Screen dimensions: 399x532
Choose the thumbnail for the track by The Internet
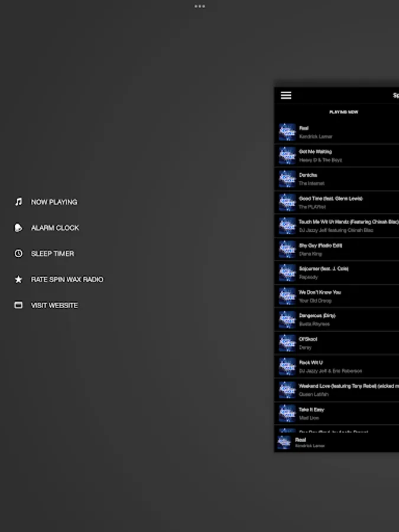click(x=287, y=179)
